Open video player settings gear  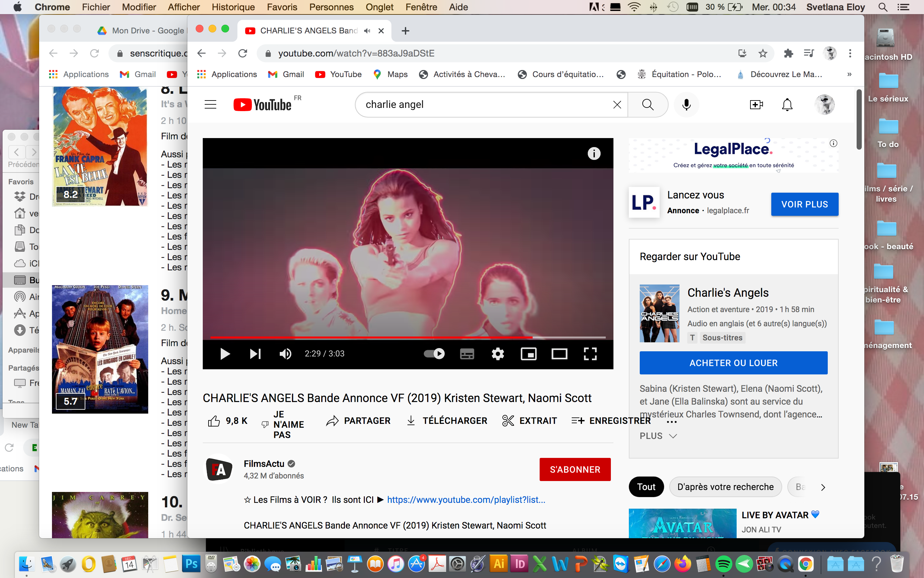(498, 354)
